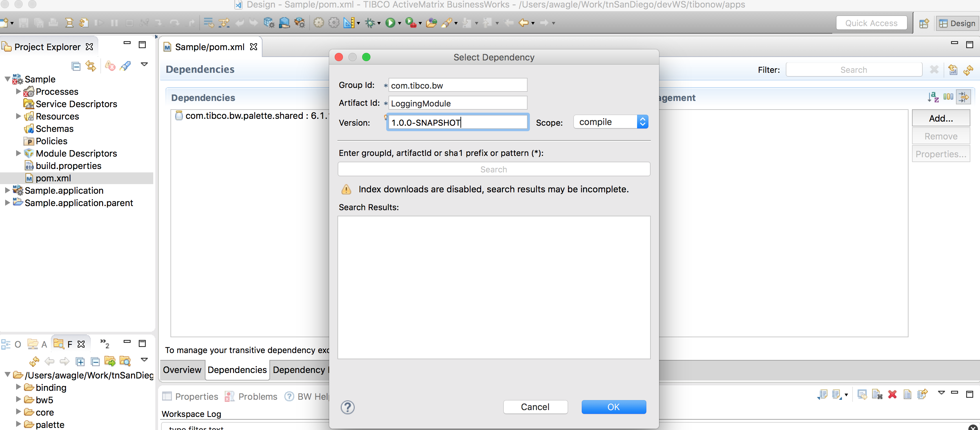Open the Problems view tab
Viewport: 980px width, 430px height.
(x=251, y=397)
